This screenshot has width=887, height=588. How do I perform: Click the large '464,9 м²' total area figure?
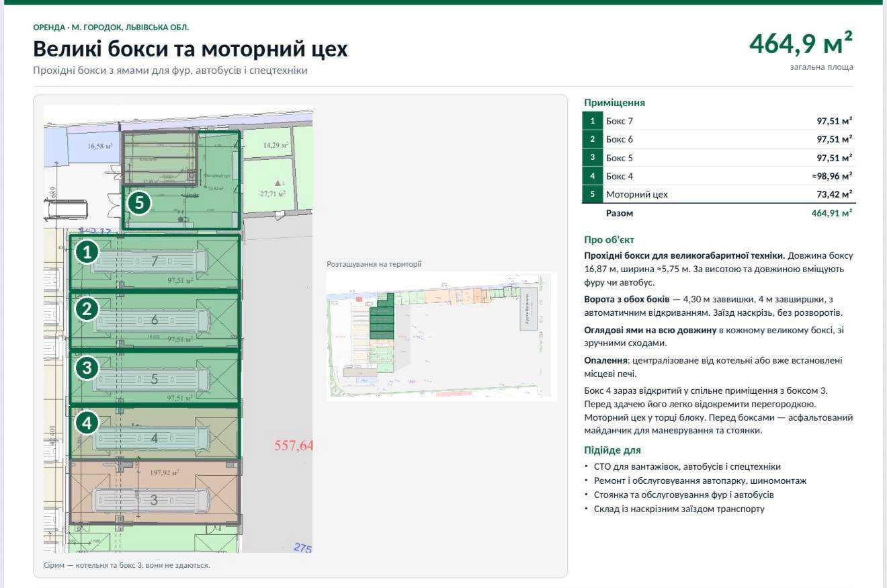click(801, 44)
